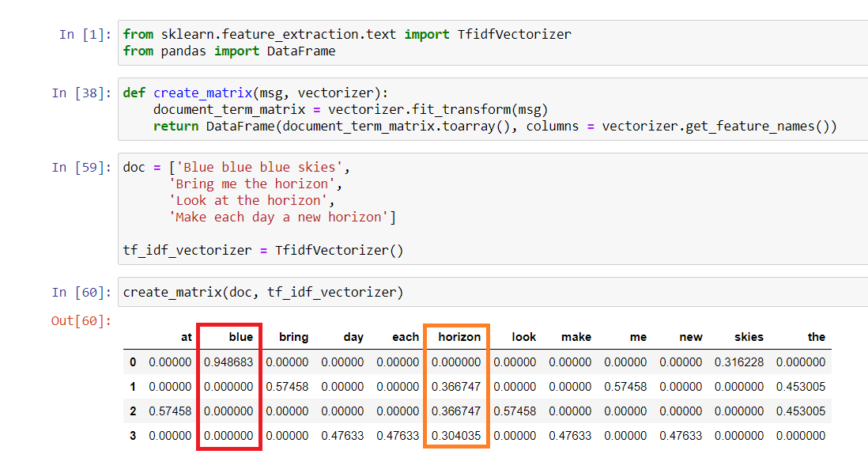
Task: Click the 'Blue blue blue skies' string
Action: coord(258,168)
